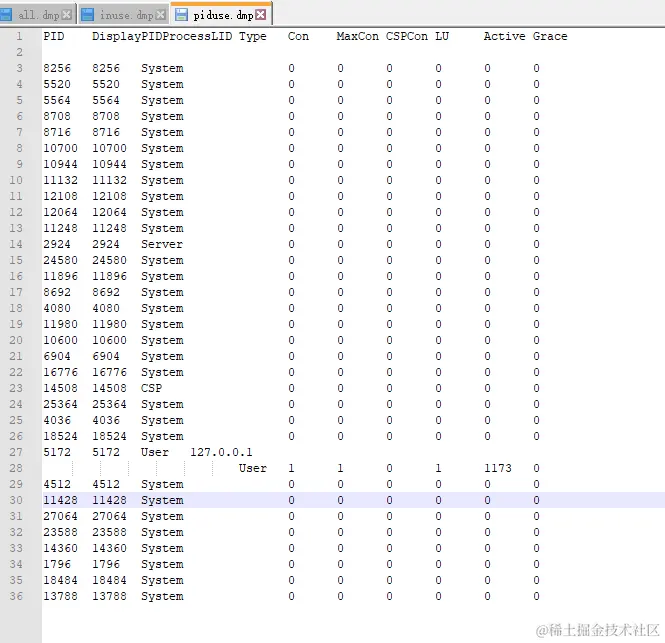
Task: Click PID 5520 in line 4
Action: (57, 84)
